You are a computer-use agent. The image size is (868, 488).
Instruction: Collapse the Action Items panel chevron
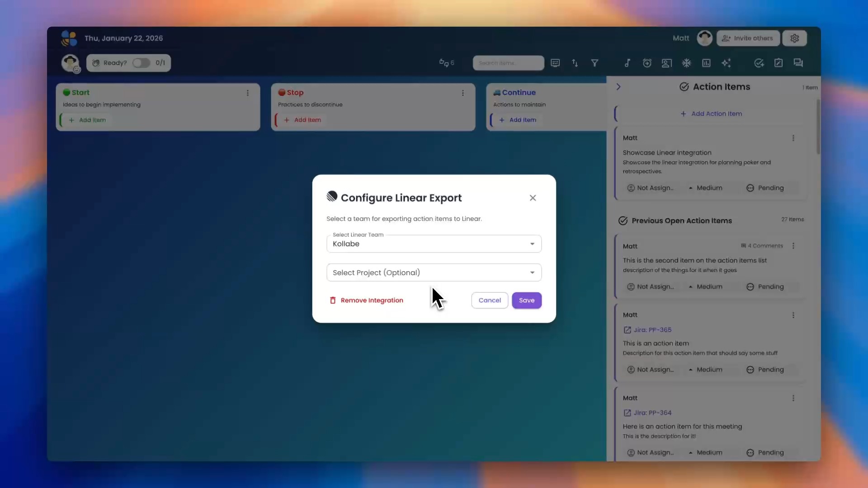point(618,87)
